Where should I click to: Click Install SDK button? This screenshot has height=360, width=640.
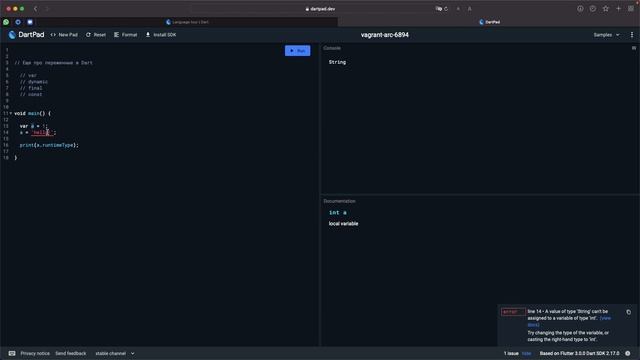point(161,35)
